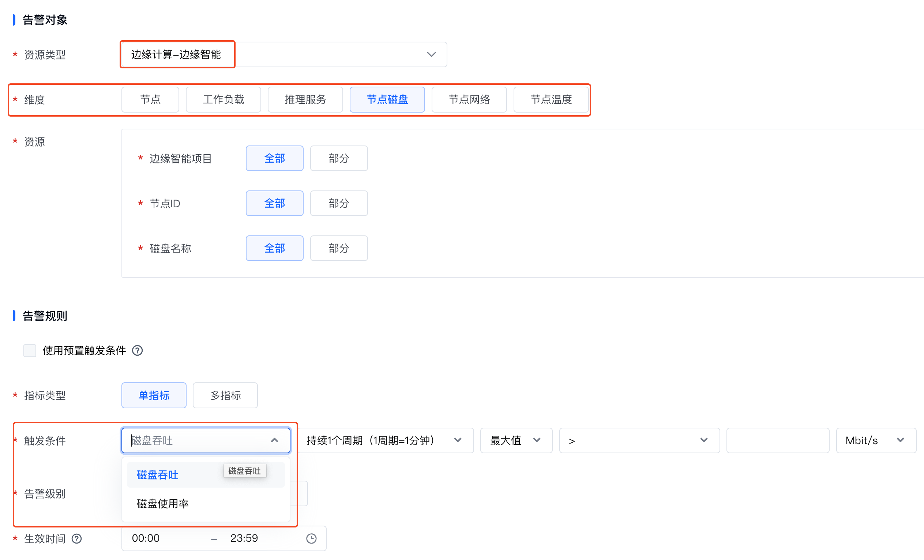Open the > comparison operator dropdown

click(x=639, y=440)
